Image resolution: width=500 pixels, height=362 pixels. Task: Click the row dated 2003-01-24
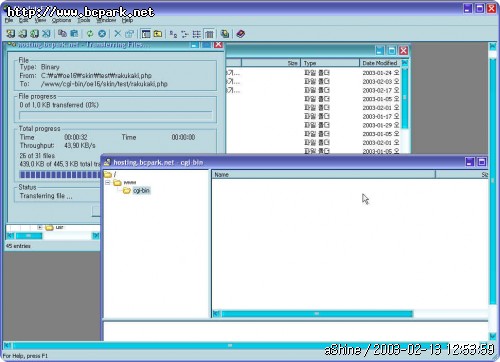(x=313, y=73)
